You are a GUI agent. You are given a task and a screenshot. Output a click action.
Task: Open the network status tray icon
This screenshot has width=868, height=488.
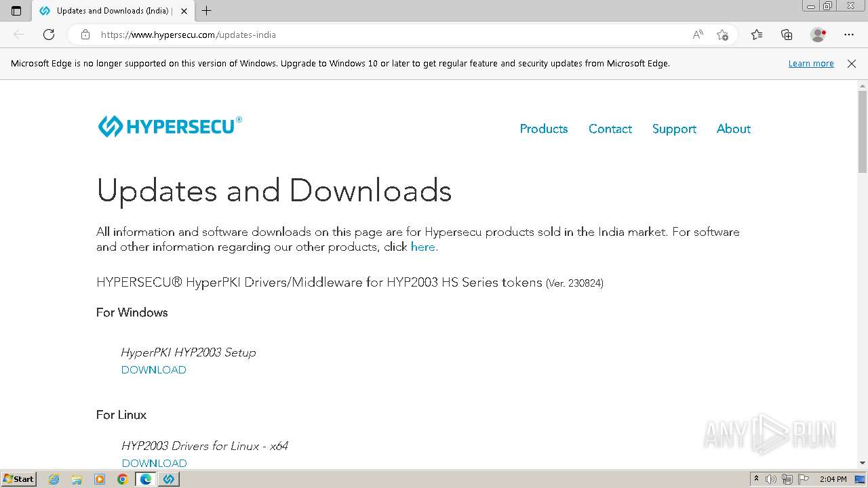coord(787,479)
